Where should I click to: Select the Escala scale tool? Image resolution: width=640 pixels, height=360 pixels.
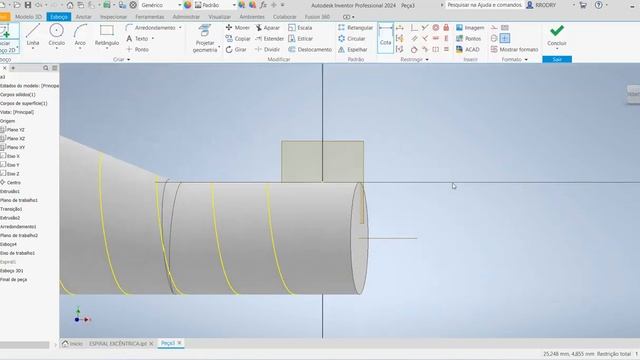click(x=300, y=28)
